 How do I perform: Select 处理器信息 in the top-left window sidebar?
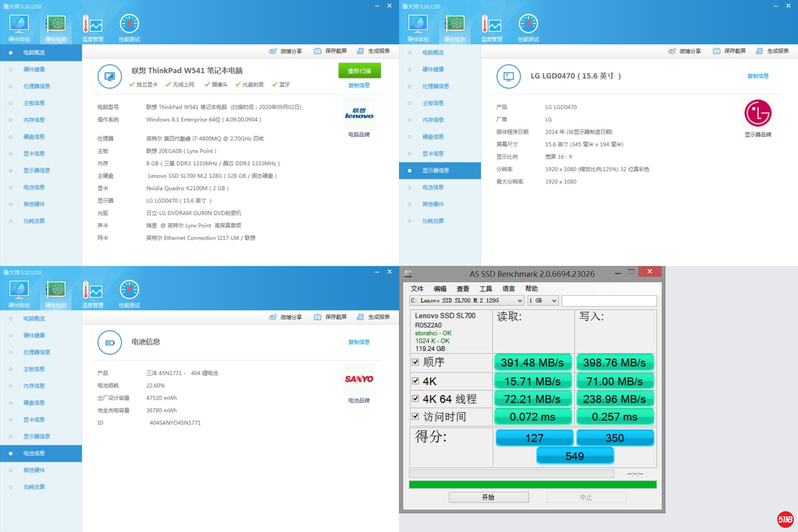[x=41, y=86]
